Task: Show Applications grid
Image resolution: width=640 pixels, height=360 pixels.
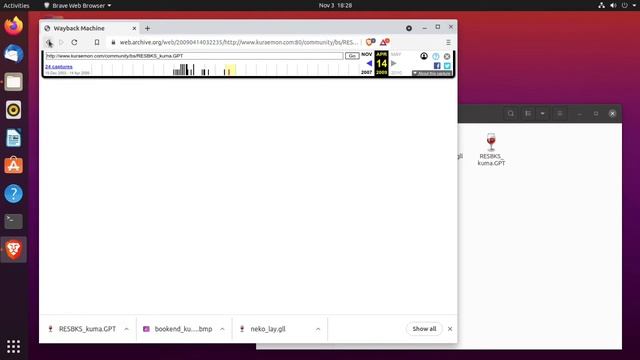Action: [13, 347]
